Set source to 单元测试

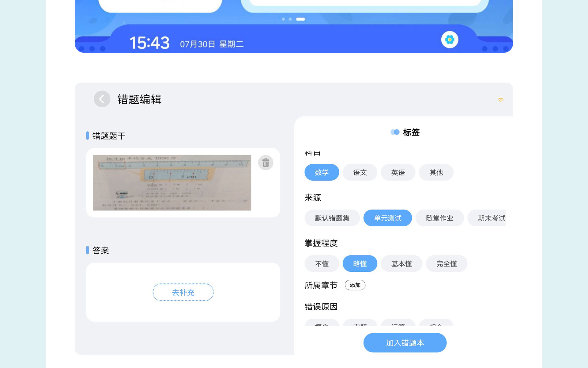[x=387, y=218]
